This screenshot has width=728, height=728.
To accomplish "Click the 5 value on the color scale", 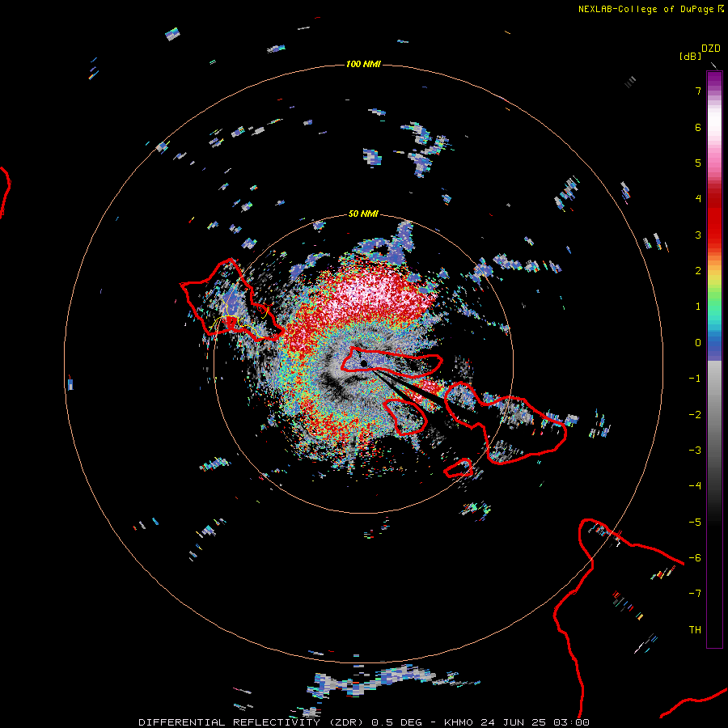I will 698,163.
